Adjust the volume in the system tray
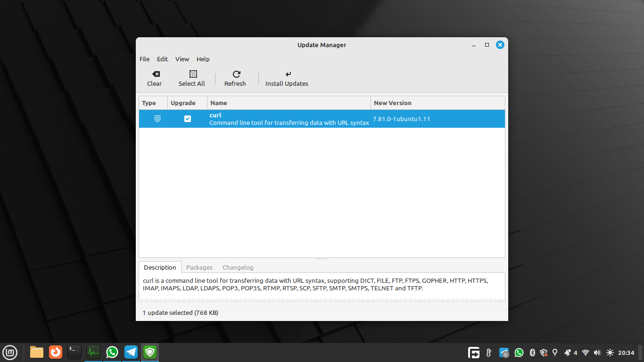644x362 pixels. [597, 352]
